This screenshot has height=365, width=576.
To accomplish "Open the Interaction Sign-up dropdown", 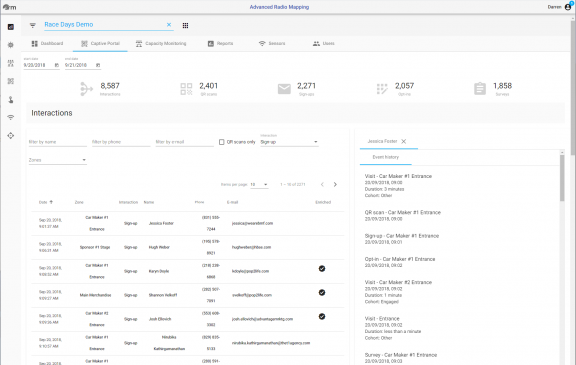I will 289,142.
